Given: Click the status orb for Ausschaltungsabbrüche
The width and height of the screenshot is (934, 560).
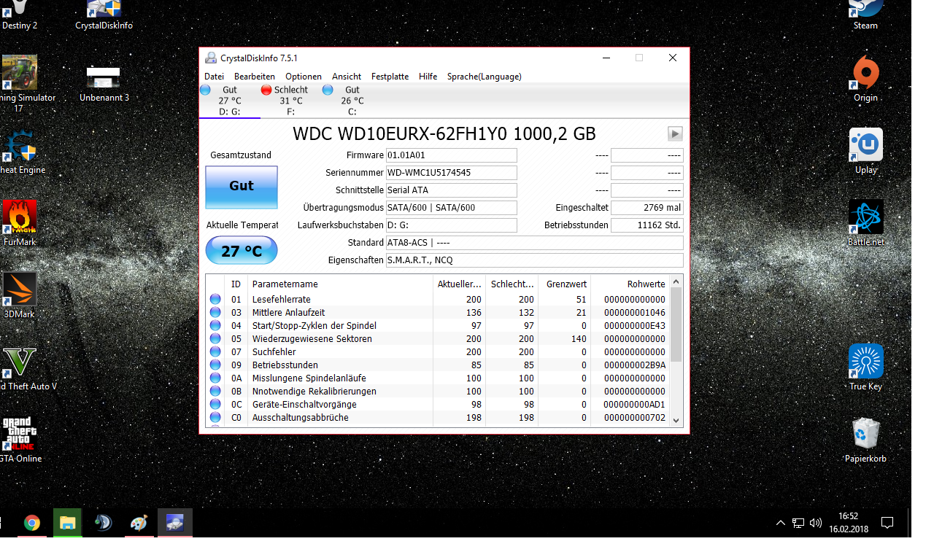Looking at the screenshot, I should click(x=215, y=418).
